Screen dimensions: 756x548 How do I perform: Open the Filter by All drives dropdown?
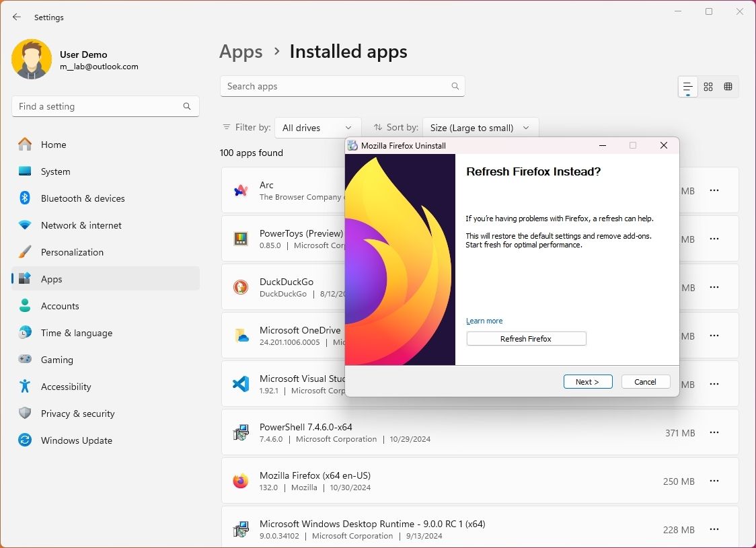(x=317, y=127)
